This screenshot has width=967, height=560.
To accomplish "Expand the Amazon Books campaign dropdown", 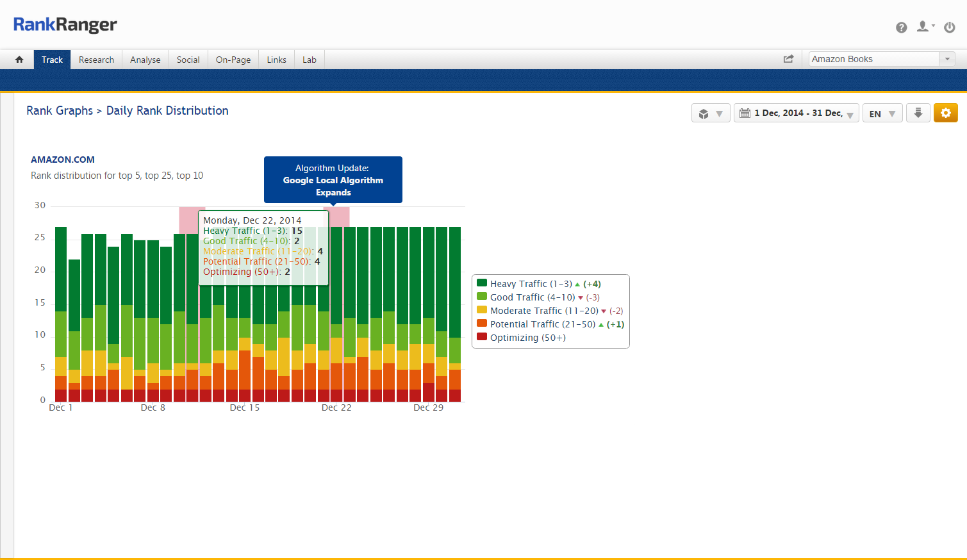I will click(946, 59).
